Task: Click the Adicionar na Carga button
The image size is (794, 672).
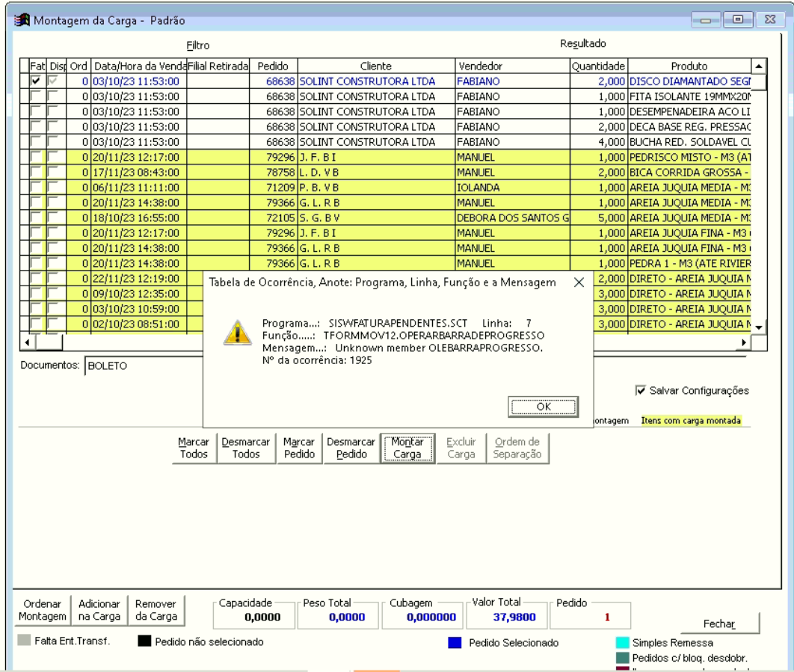Action: pyautogui.click(x=99, y=610)
